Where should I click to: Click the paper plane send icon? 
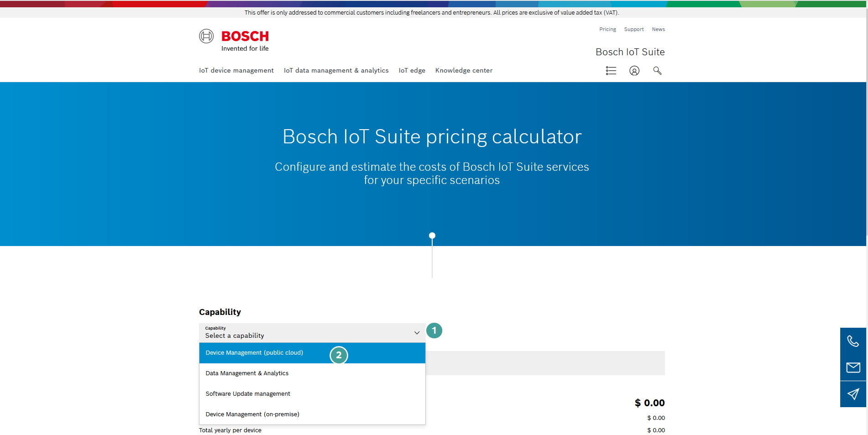pos(853,394)
